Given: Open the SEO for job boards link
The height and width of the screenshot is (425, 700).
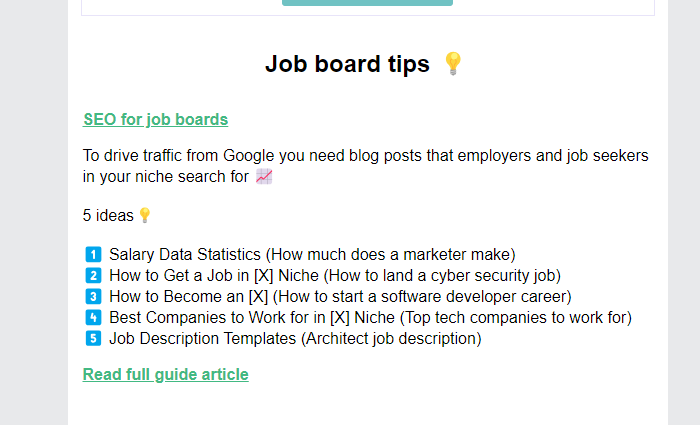Looking at the screenshot, I should 155,120.
